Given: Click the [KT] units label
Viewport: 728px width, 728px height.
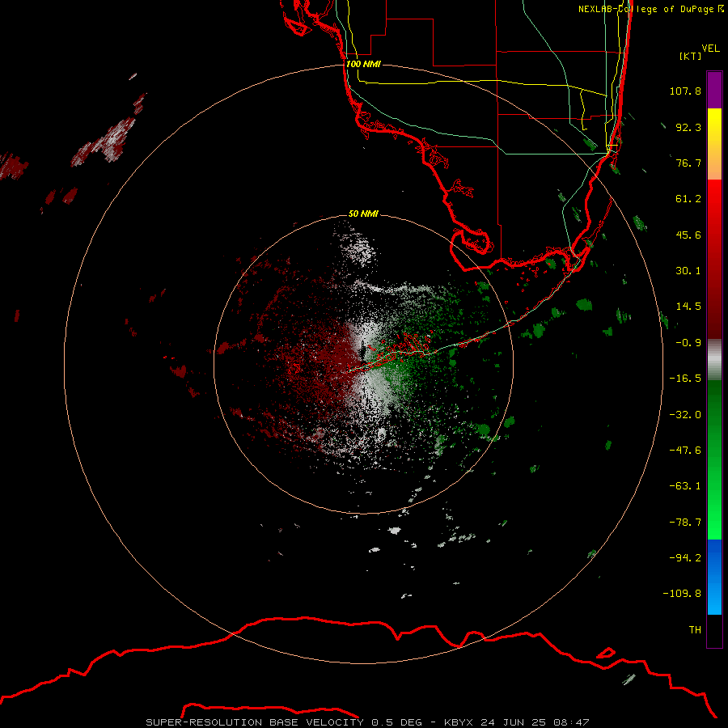Looking at the screenshot, I should click(x=690, y=56).
